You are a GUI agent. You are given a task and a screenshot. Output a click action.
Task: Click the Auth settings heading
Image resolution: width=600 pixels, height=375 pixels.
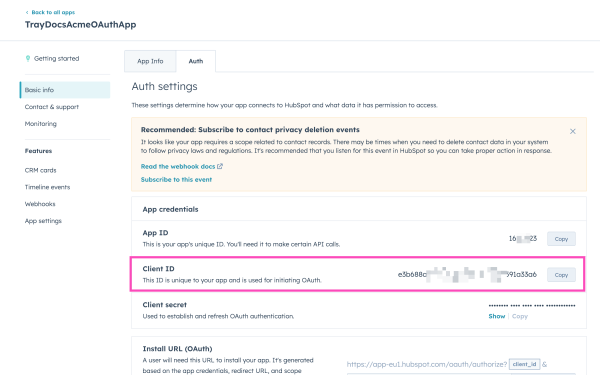tap(165, 86)
